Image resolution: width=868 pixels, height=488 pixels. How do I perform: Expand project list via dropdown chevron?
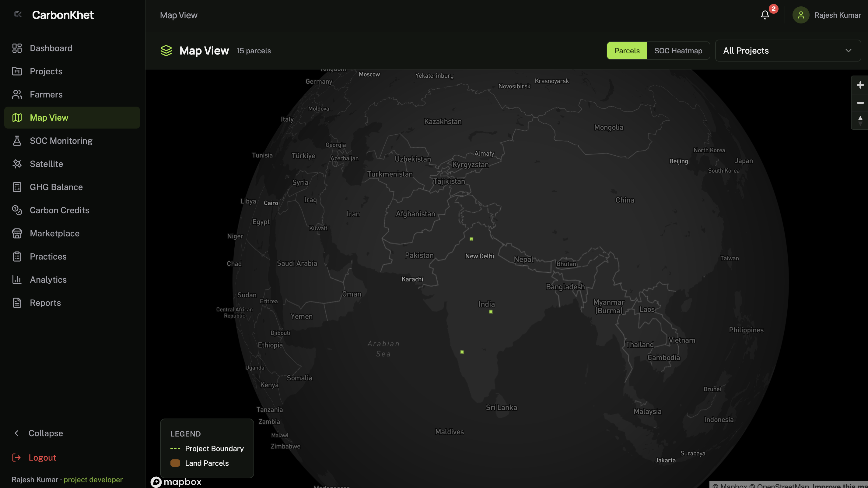[848, 51]
